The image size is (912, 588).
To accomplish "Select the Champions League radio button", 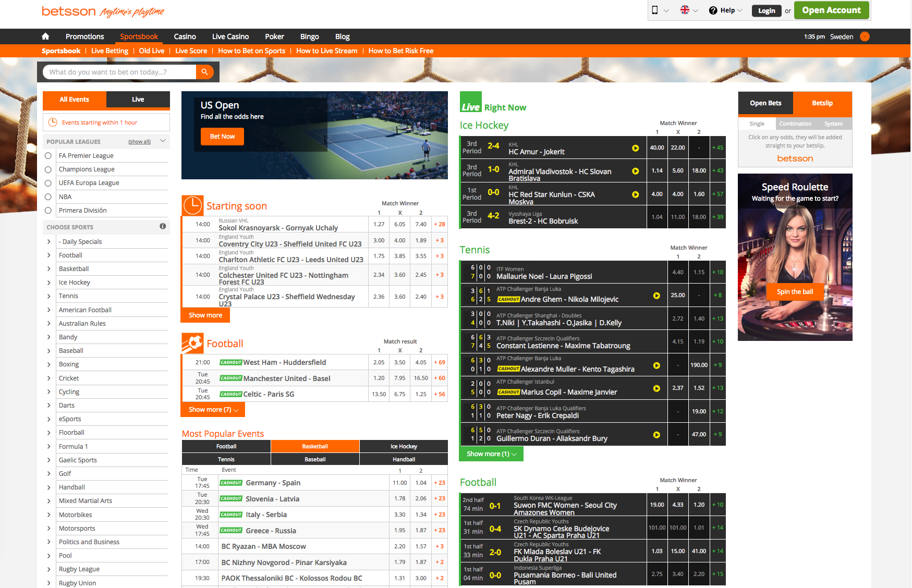I will (x=48, y=169).
